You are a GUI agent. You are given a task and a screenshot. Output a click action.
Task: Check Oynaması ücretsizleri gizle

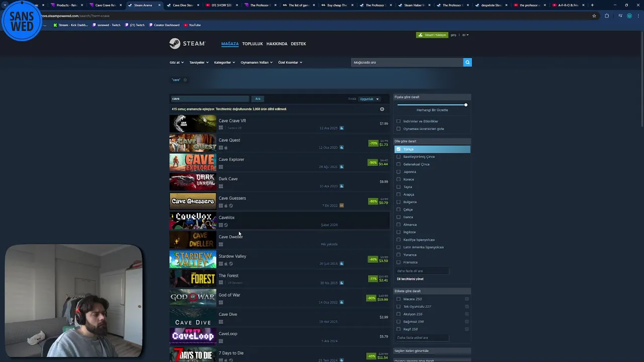pos(398,129)
